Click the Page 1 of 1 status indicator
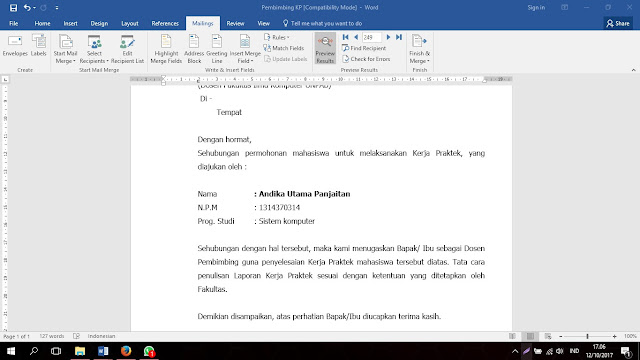Viewport: 640px width, 360px height. click(x=16, y=336)
